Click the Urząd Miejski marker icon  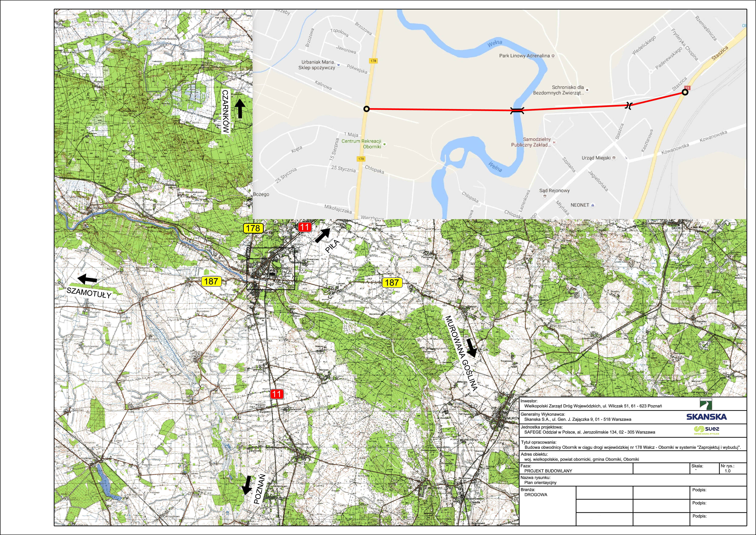614,158
